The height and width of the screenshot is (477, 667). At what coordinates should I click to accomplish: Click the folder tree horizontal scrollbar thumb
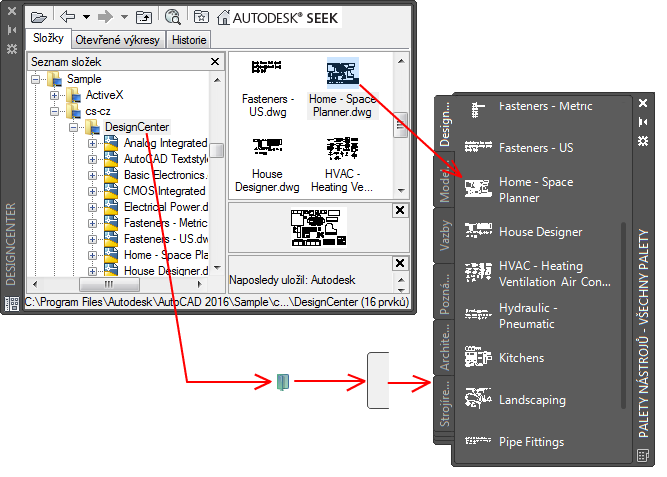[x=108, y=284]
